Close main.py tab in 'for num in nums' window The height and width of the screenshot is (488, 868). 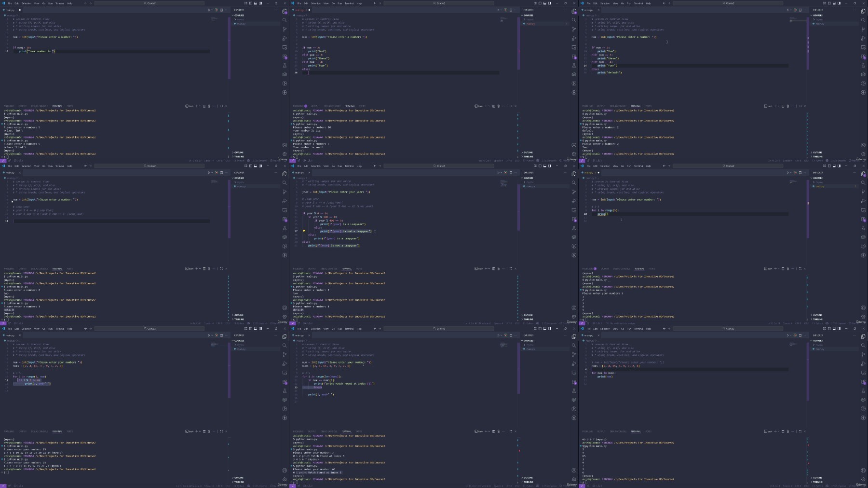598,335
